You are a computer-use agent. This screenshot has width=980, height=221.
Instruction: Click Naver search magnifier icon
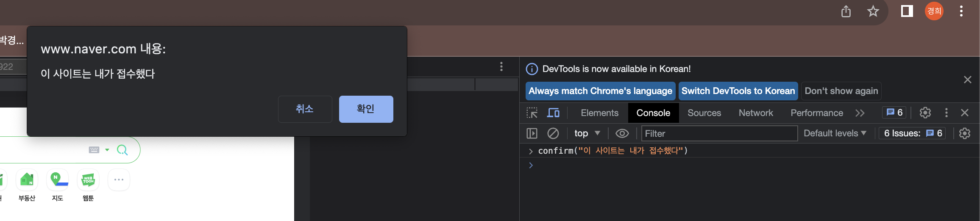[x=122, y=150]
